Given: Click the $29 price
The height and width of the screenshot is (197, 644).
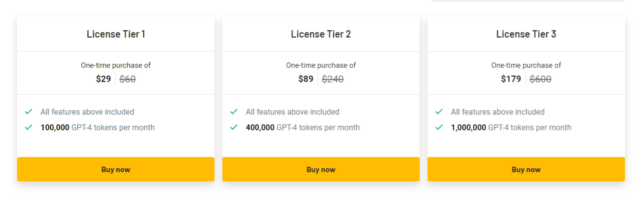Looking at the screenshot, I should click(x=103, y=79).
